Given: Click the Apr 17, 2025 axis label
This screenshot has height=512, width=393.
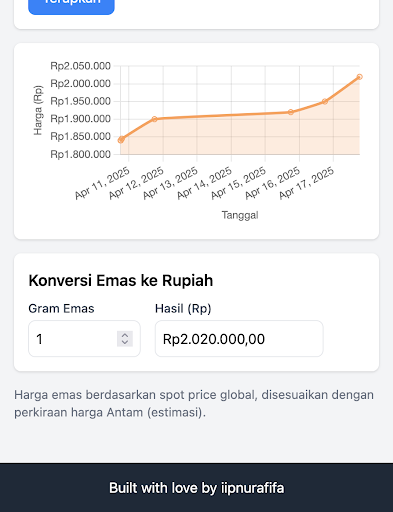Looking at the screenshot, I should (306, 183).
